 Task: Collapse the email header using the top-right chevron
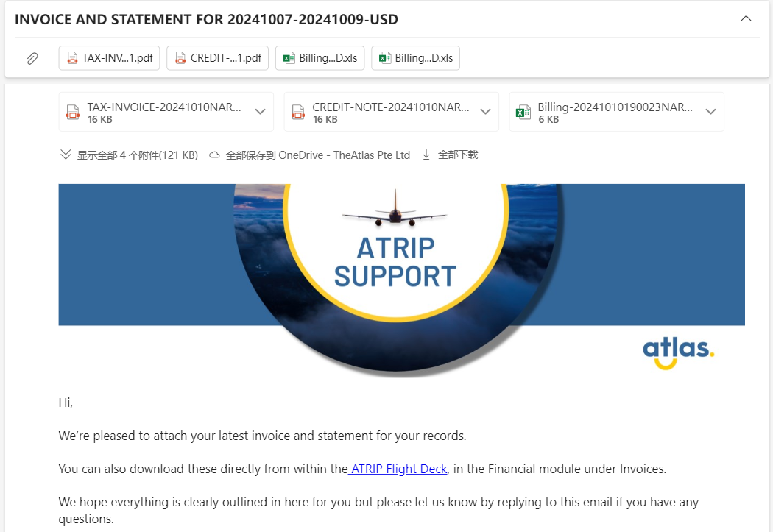pos(746,18)
